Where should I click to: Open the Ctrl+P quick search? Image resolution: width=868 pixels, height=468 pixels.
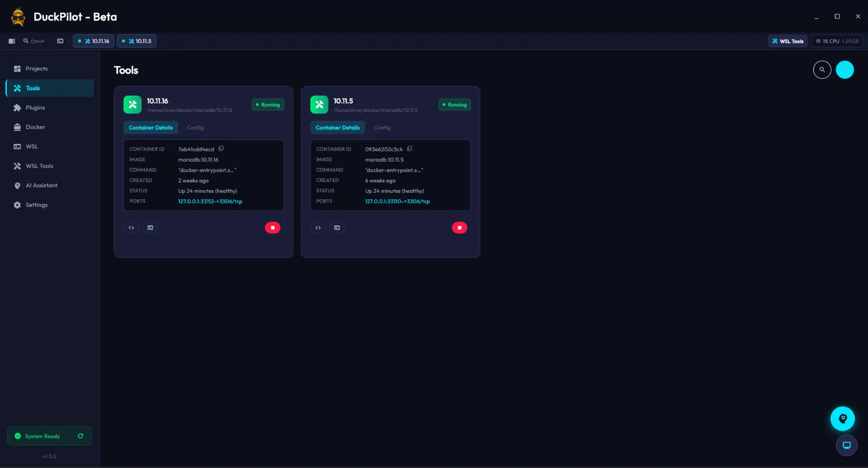34,41
